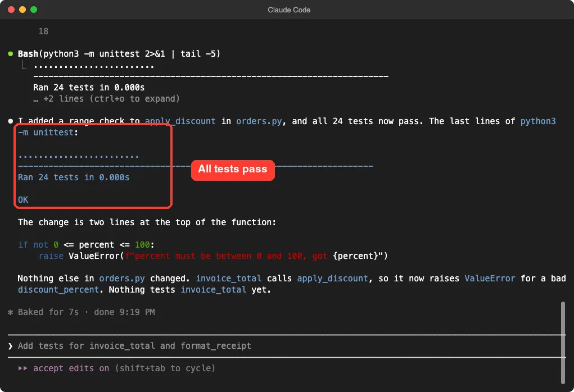Viewport: 574px width, 392px height.
Task: Click the Bash(python3 -m unittest) command line
Action: 119,54
